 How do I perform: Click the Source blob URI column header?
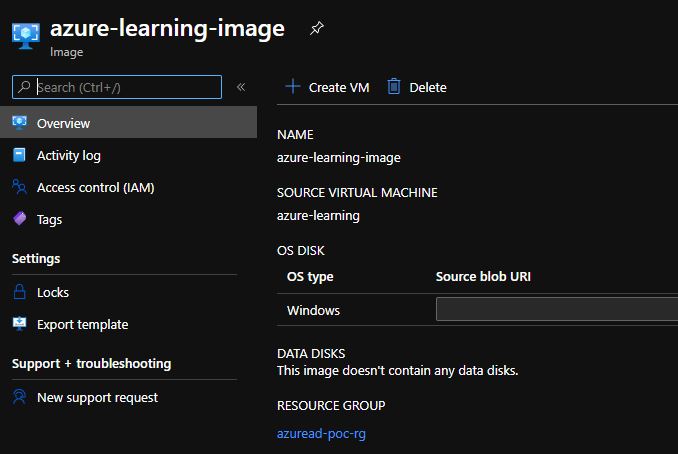[x=483, y=276]
